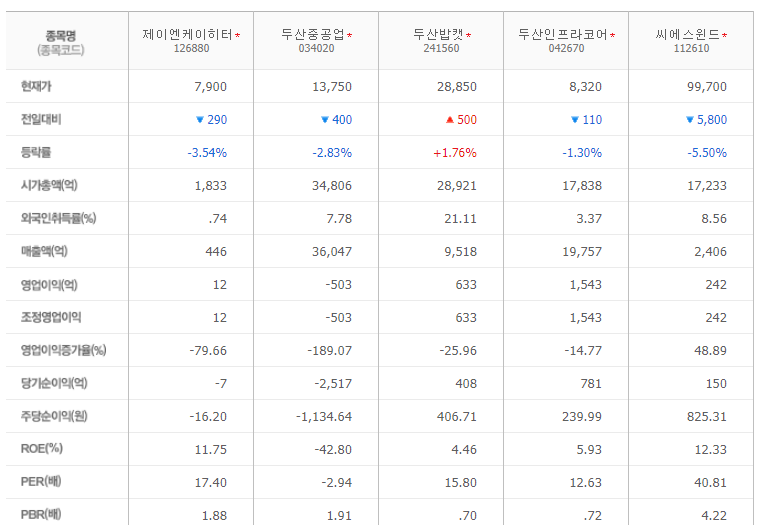
Task: Click the -3.54% change rate
Action: point(207,153)
